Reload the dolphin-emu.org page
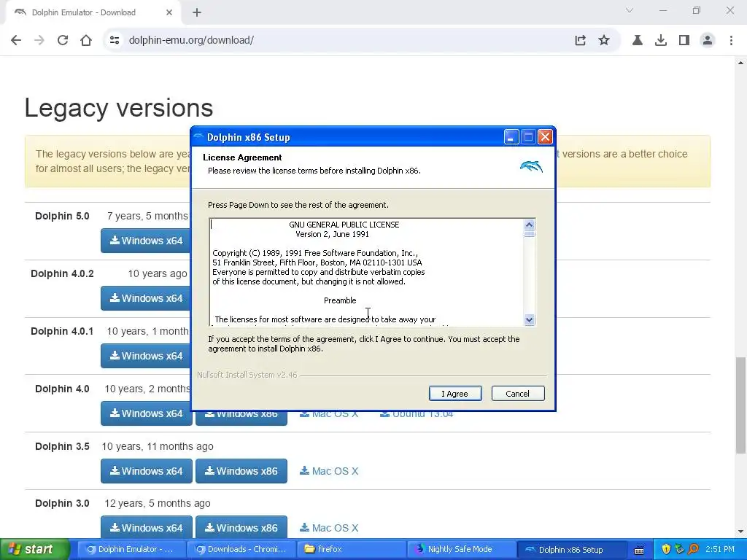The width and height of the screenshot is (747, 560). 63,40
